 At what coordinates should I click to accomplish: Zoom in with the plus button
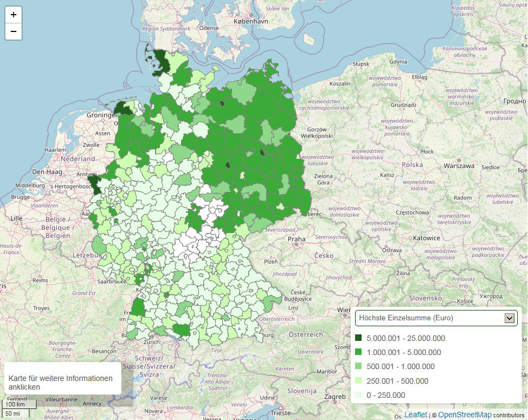coord(14,15)
